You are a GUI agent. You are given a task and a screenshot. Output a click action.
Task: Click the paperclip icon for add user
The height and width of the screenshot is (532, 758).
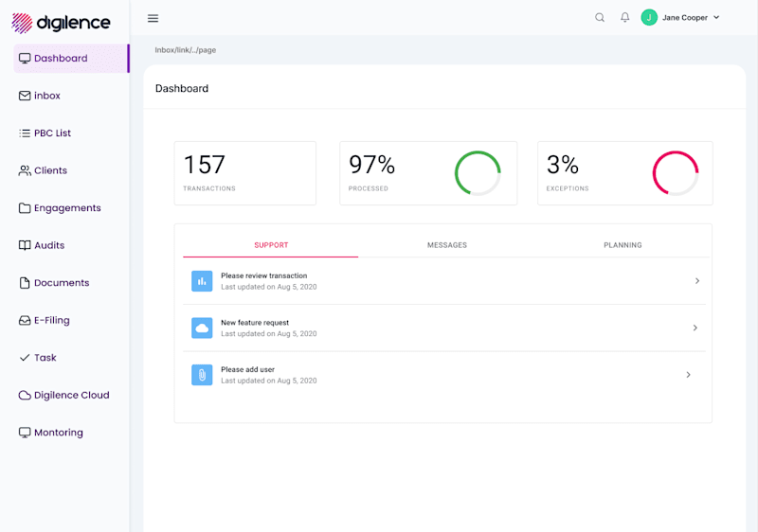point(201,375)
